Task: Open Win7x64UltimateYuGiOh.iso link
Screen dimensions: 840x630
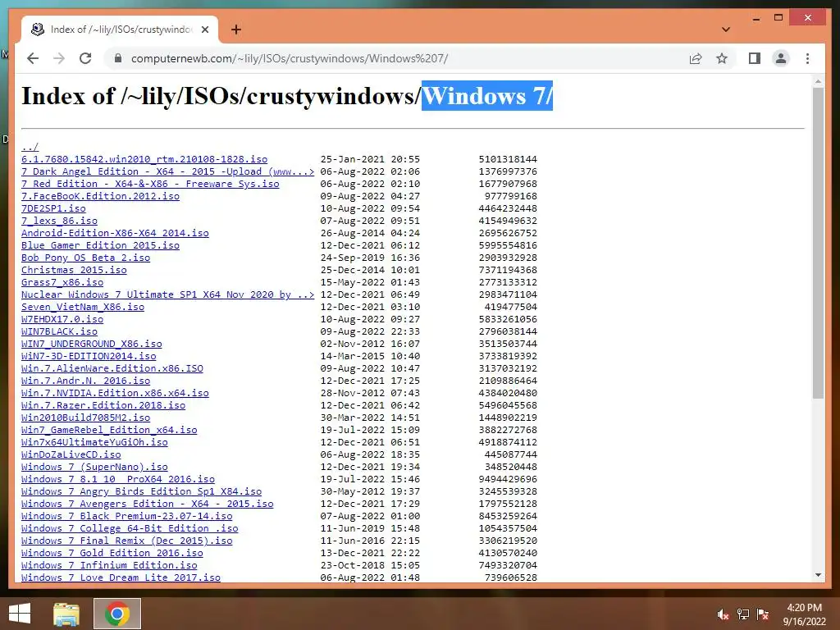Action: (94, 442)
